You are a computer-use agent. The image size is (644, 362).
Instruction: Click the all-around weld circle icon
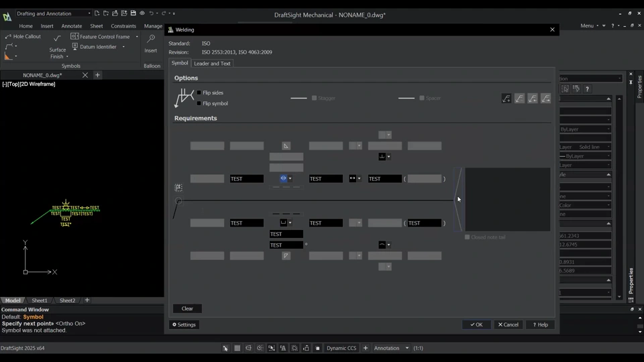(x=178, y=200)
